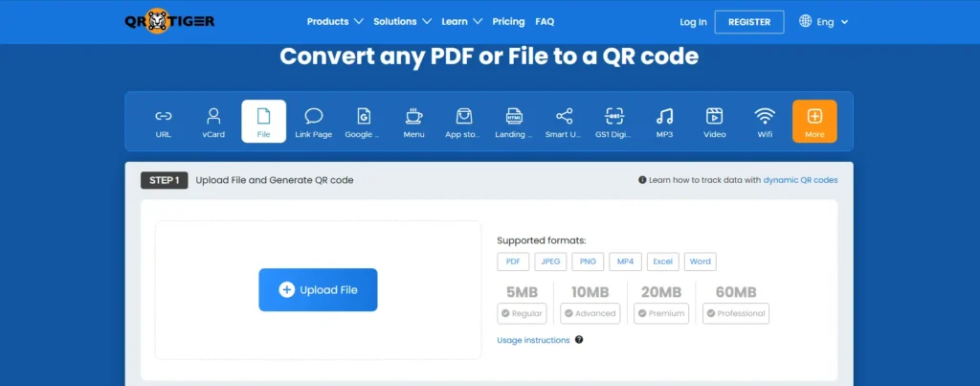Click the info icon beside Learn how
Viewport: 980px width, 386px height.
click(642, 180)
